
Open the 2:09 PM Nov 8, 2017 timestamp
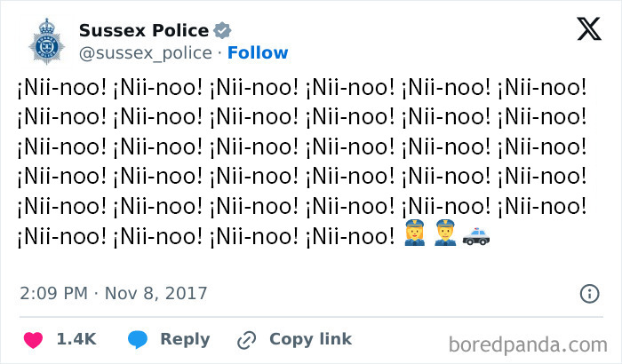coord(112,293)
